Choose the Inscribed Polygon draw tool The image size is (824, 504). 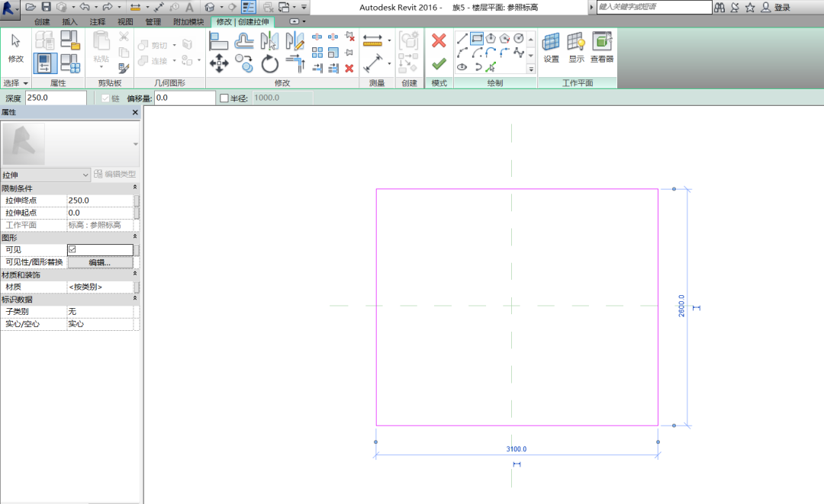tap(491, 38)
